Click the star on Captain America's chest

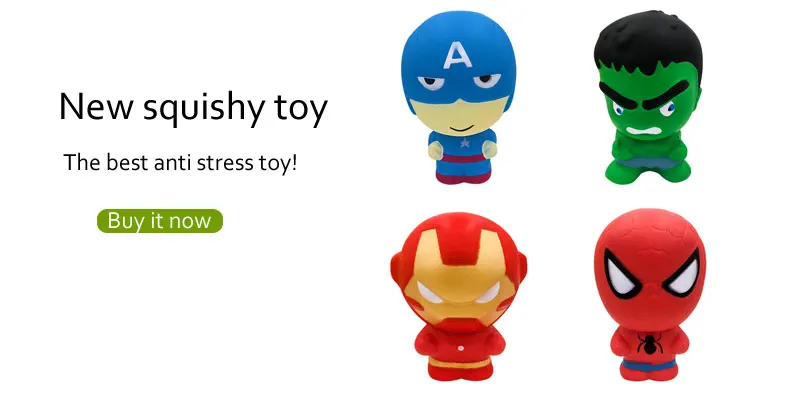coord(464,142)
